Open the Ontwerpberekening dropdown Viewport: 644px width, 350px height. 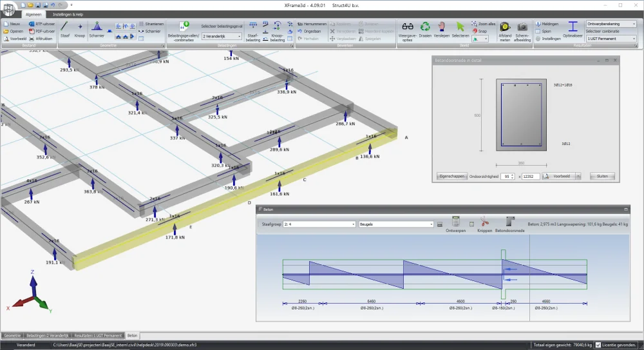tap(611, 24)
